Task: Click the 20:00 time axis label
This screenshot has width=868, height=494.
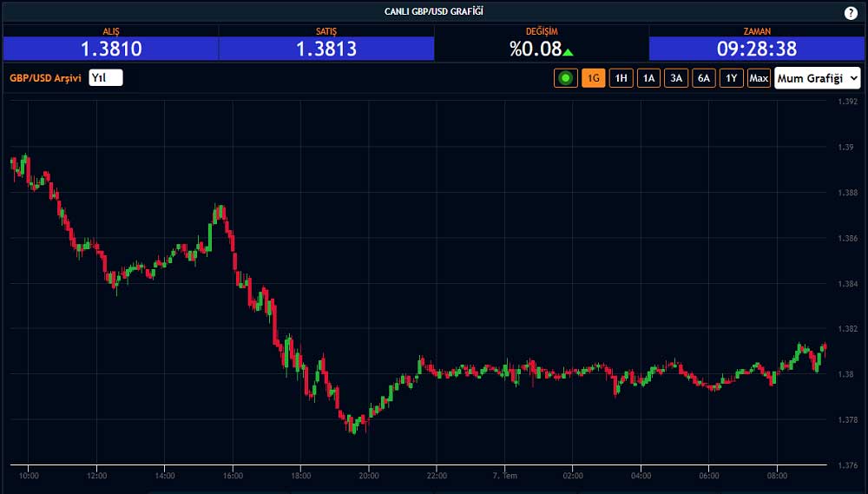Action: tap(369, 476)
